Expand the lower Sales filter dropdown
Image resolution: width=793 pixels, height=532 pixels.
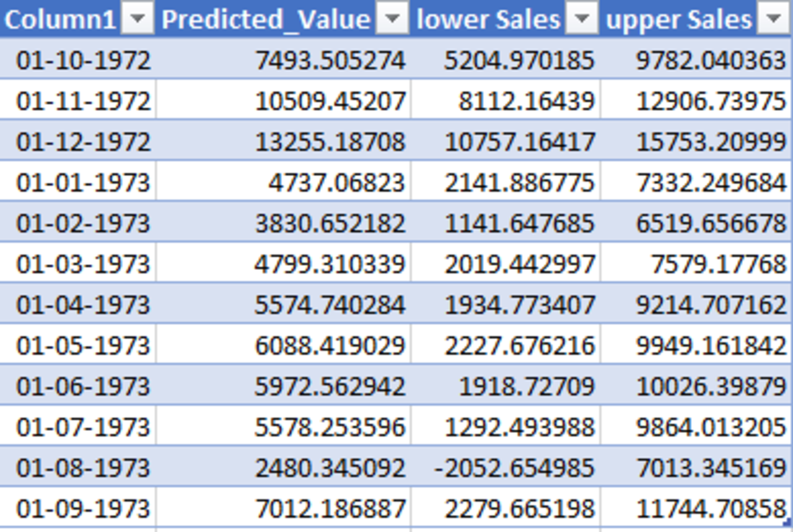click(x=582, y=20)
